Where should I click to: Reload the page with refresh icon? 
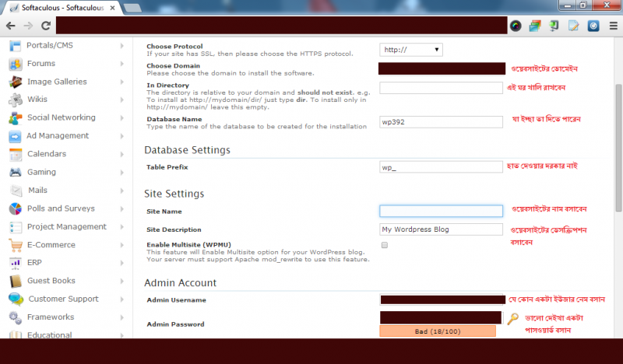(46, 26)
